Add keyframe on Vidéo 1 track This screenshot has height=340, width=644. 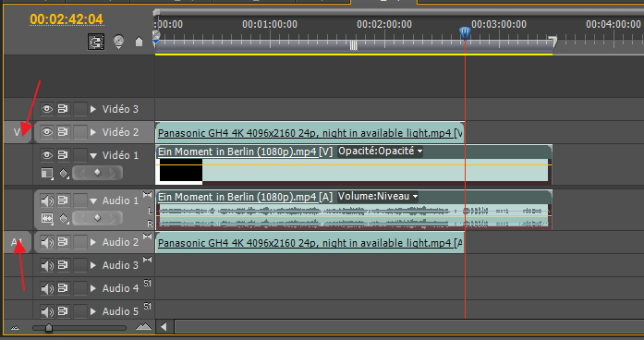[x=97, y=173]
